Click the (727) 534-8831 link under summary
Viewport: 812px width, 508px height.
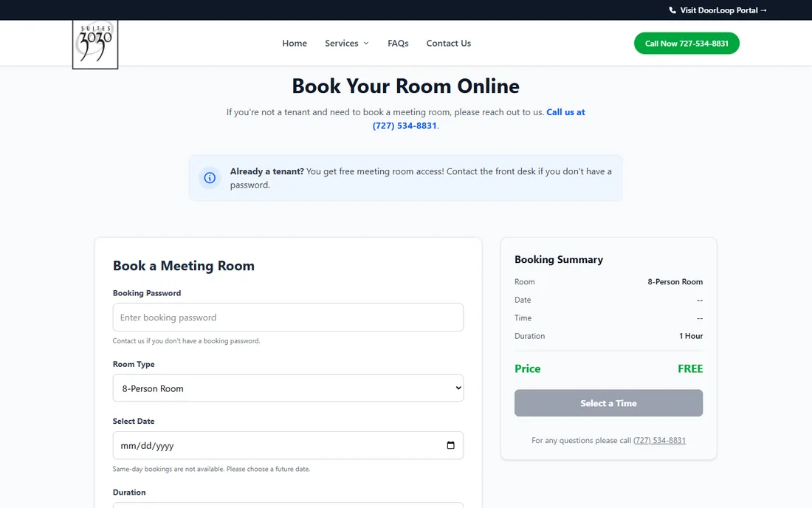tap(659, 440)
